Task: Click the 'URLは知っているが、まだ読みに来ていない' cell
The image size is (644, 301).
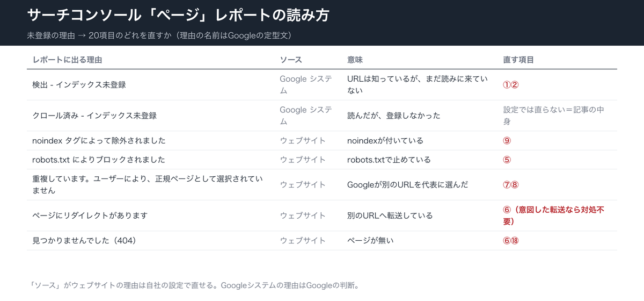Action: coord(418,85)
